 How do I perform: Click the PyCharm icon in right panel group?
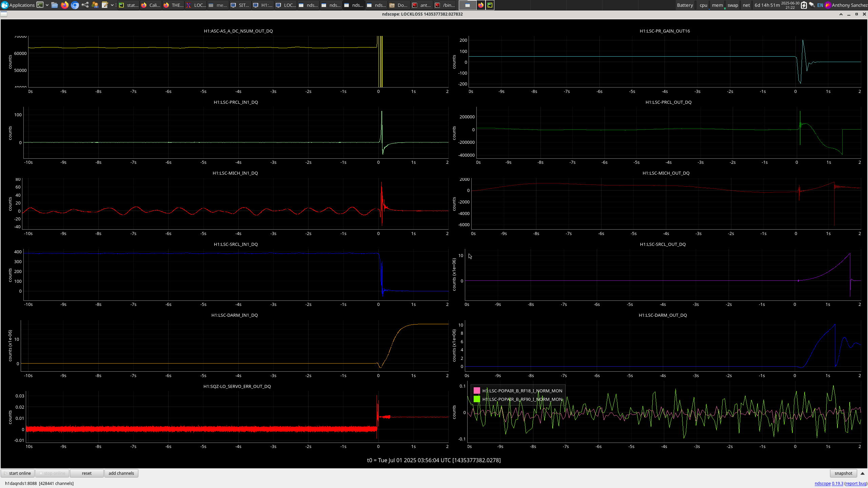490,5
